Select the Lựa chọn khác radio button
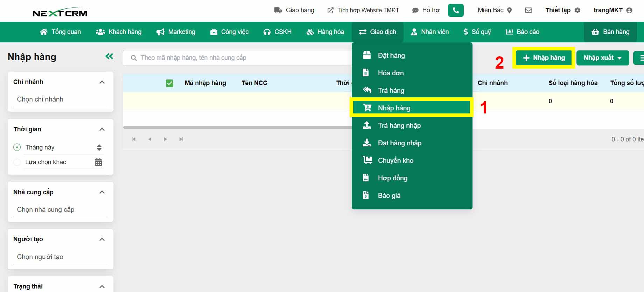 click(x=17, y=162)
